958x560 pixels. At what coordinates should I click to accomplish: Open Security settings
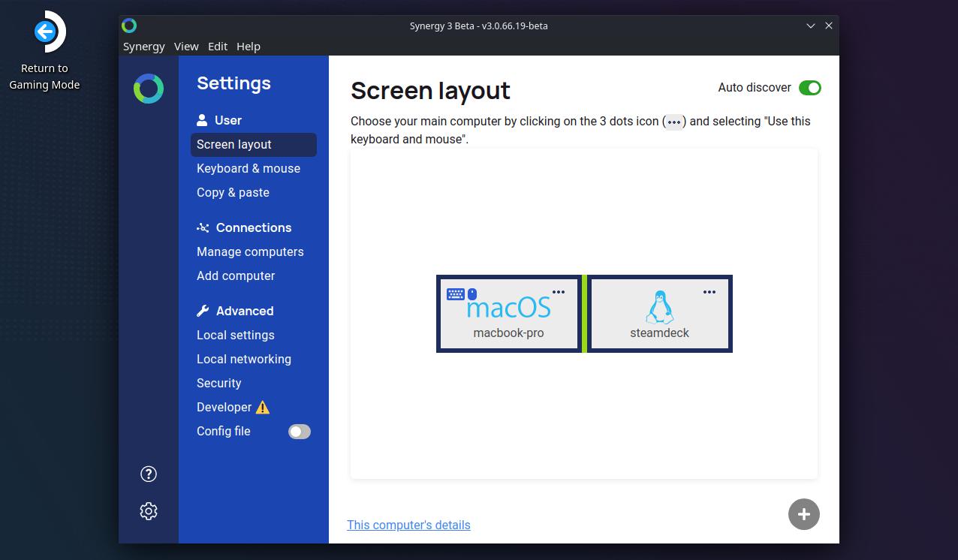click(x=219, y=383)
